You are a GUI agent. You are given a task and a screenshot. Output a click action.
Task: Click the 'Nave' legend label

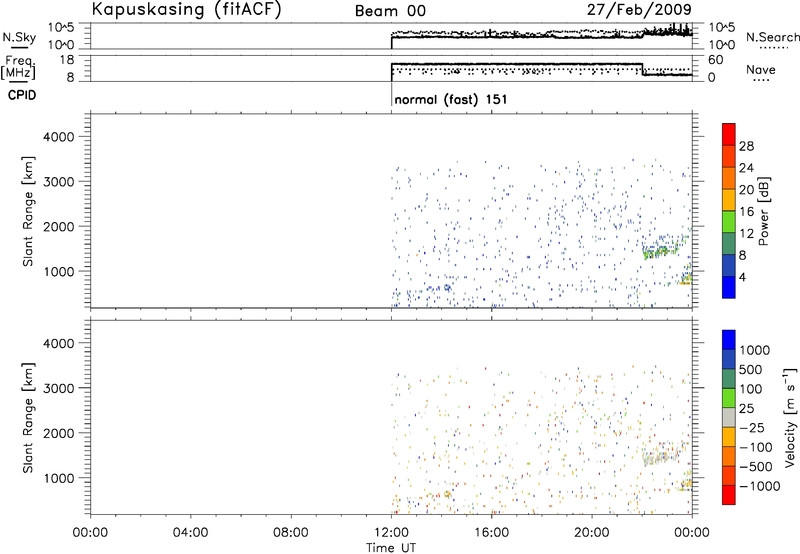click(761, 70)
